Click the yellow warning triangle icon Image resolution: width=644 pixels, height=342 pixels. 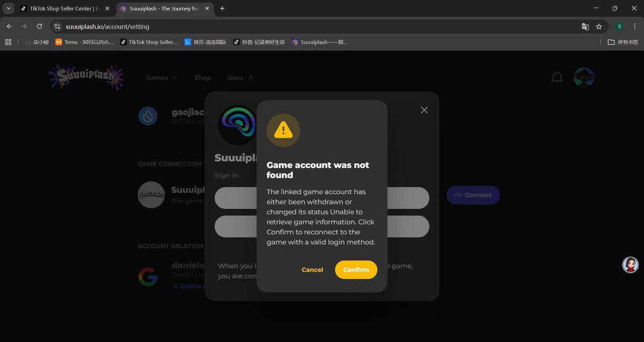click(x=283, y=130)
